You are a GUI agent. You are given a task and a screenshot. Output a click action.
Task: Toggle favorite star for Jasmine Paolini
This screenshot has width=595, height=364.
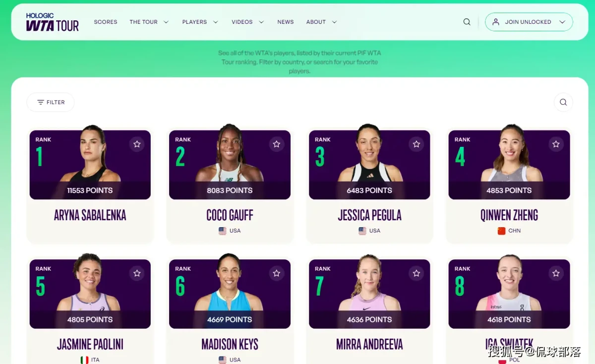[x=137, y=273]
